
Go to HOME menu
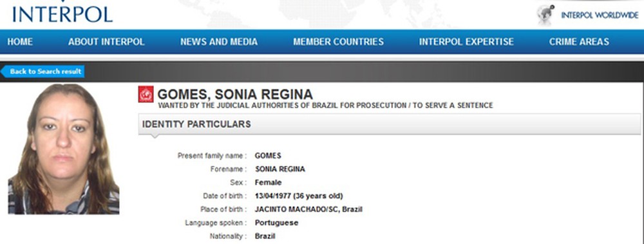(x=20, y=42)
